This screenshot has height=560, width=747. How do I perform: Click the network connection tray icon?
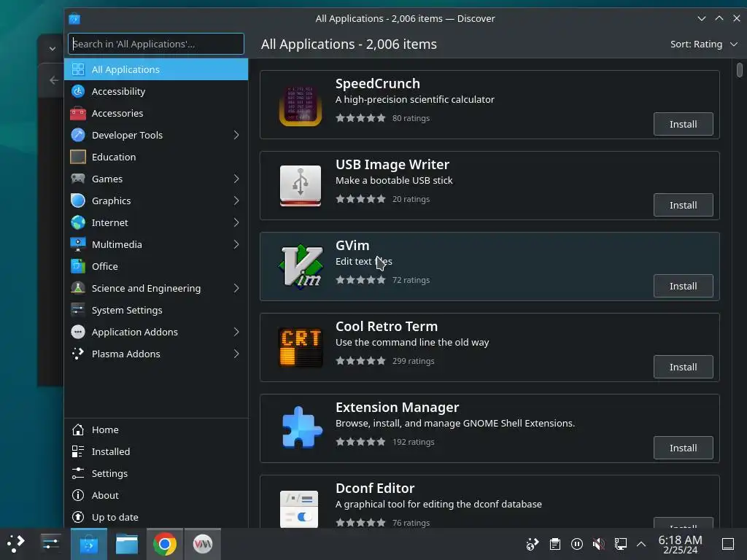point(620,544)
